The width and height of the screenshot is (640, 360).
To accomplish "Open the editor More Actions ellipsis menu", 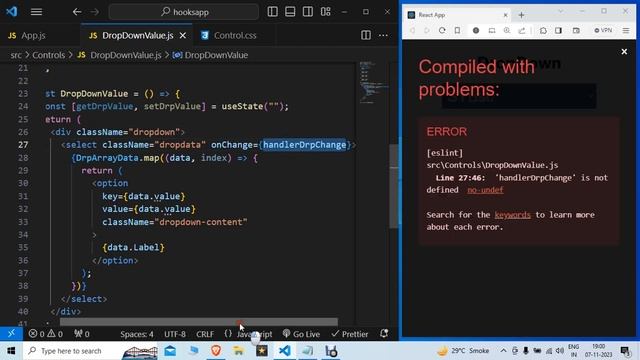I will (x=383, y=36).
